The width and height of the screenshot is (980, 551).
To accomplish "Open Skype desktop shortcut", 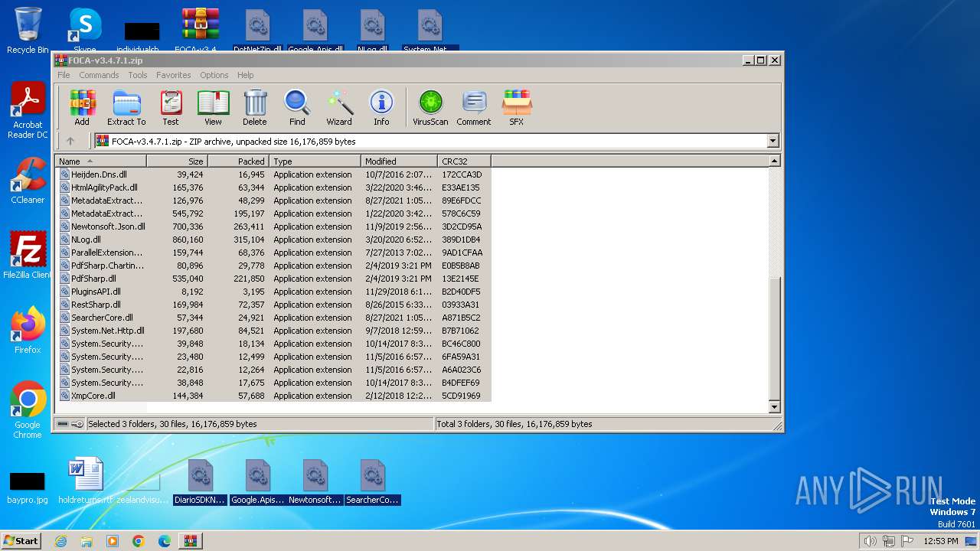I will (x=85, y=31).
